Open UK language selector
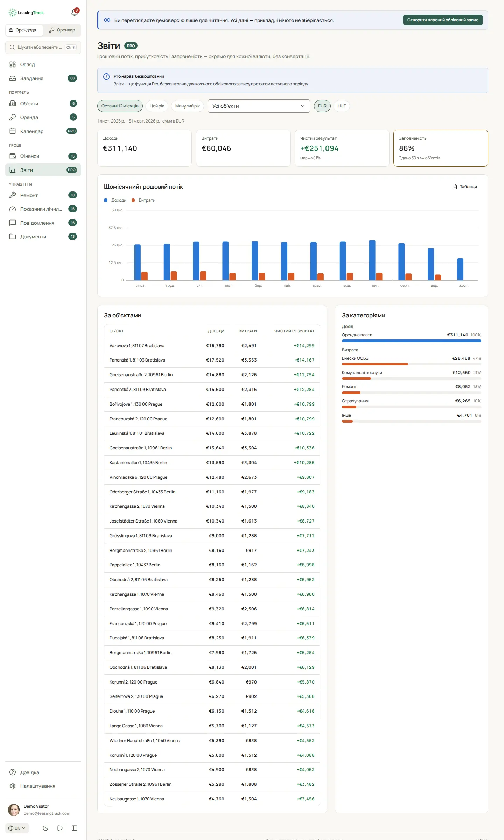 [17, 828]
